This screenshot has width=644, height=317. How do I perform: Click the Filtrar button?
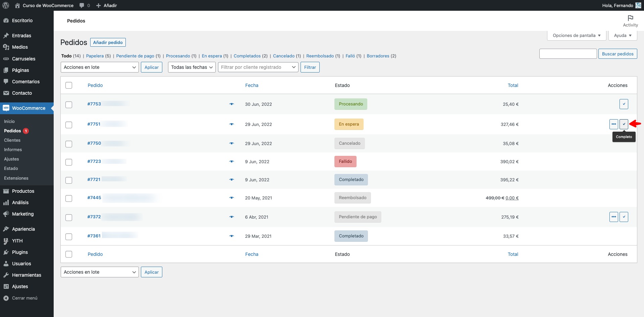310,67
